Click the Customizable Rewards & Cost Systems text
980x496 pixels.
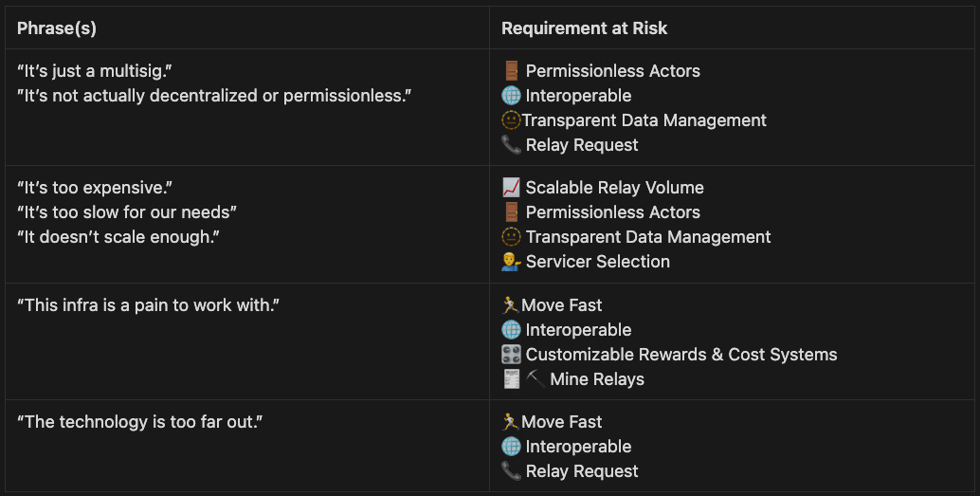point(681,354)
